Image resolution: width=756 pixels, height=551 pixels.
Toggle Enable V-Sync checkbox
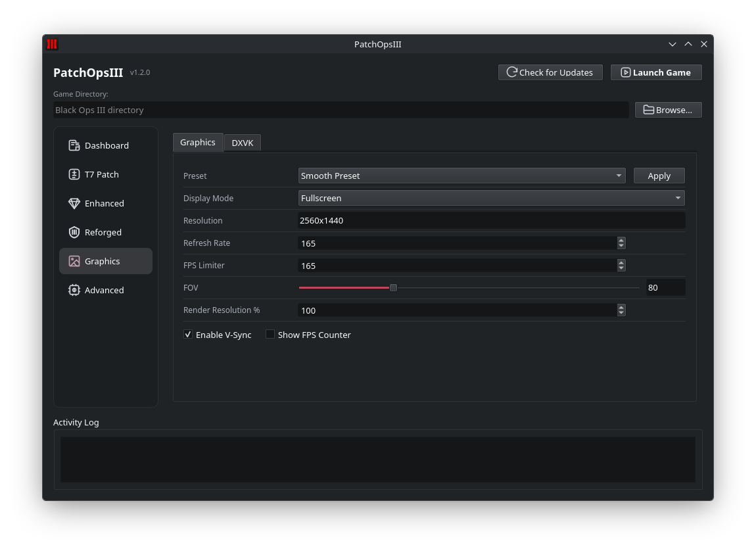click(x=188, y=335)
